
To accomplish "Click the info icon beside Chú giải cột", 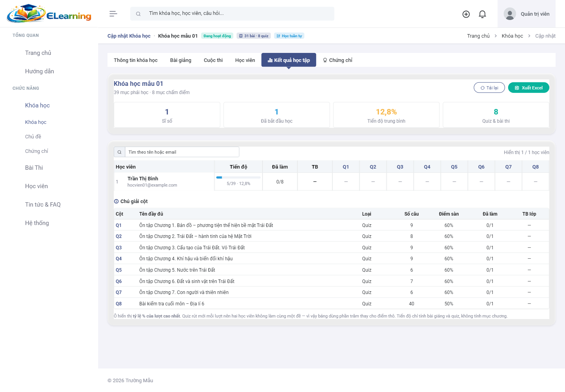I will click(116, 201).
